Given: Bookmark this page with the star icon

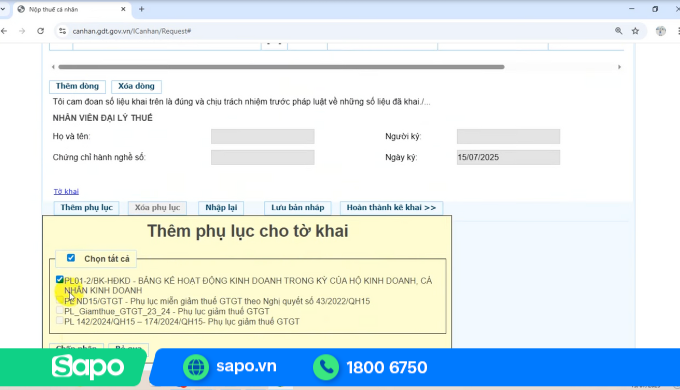Looking at the screenshot, I should coord(635,31).
